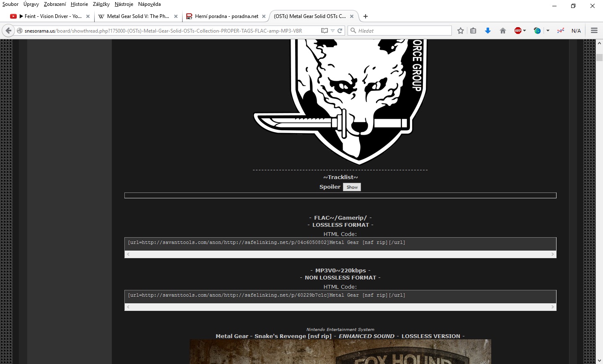Image resolution: width=603 pixels, height=364 pixels.
Task: Click the "Metal Gear - Snake's Revenge [nsf rip]" title
Action: tap(273, 336)
